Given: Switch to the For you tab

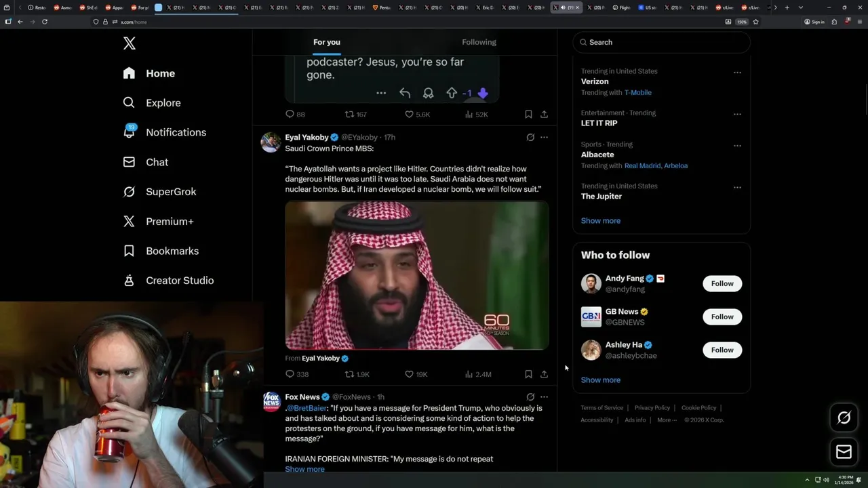Looking at the screenshot, I should click(x=327, y=42).
